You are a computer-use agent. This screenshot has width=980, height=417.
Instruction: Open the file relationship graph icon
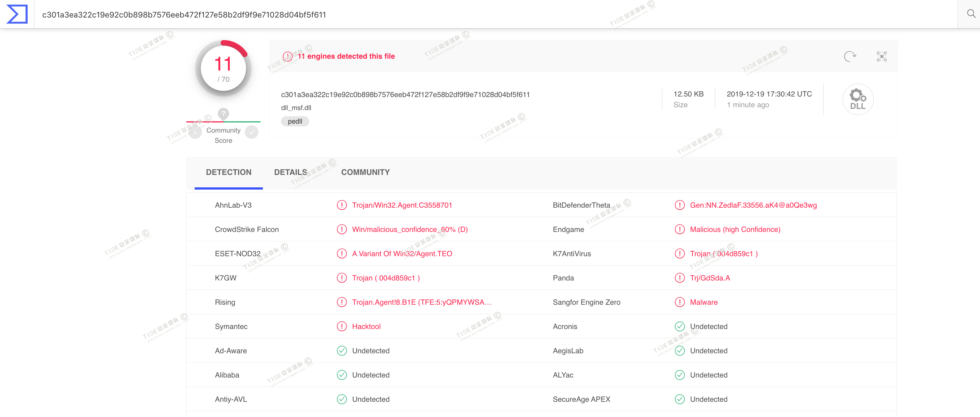(x=882, y=56)
